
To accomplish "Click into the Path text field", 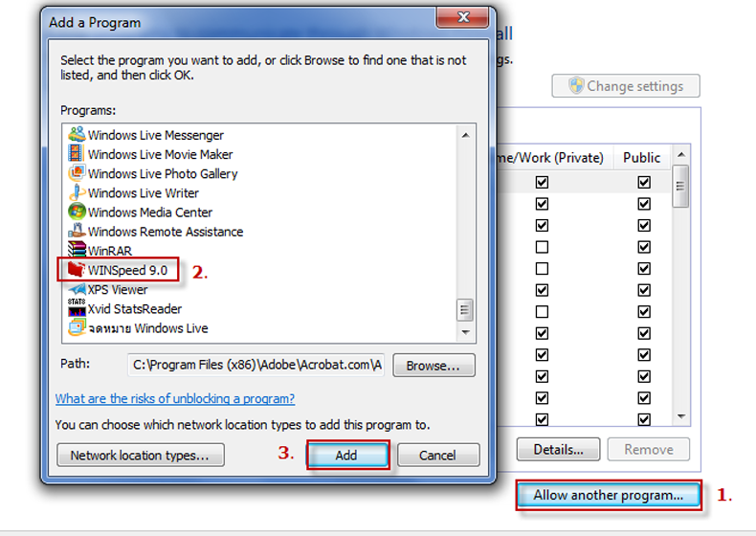I will pos(256,366).
